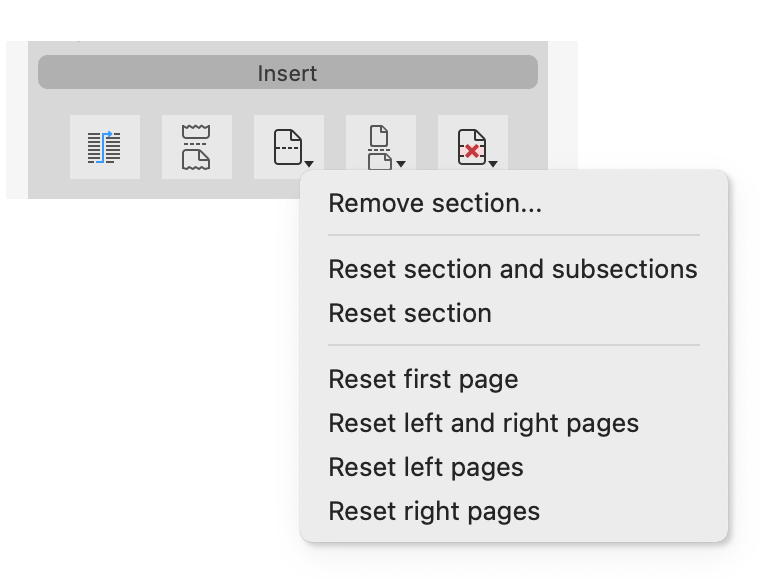Viewport: 760px width, 580px height.
Task: Insert a page break using torn-page icon
Action: (196, 147)
